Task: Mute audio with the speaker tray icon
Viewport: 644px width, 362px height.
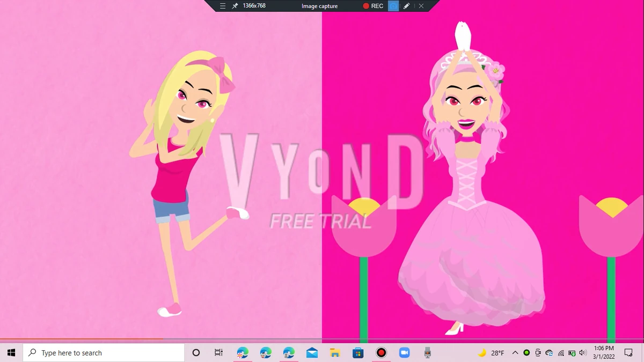Action: (x=582, y=353)
